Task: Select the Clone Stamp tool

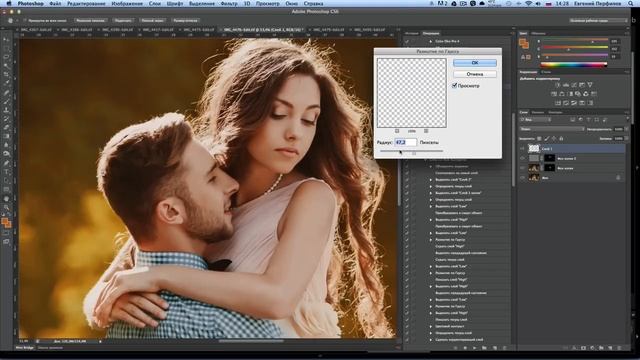Action: click(x=6, y=110)
